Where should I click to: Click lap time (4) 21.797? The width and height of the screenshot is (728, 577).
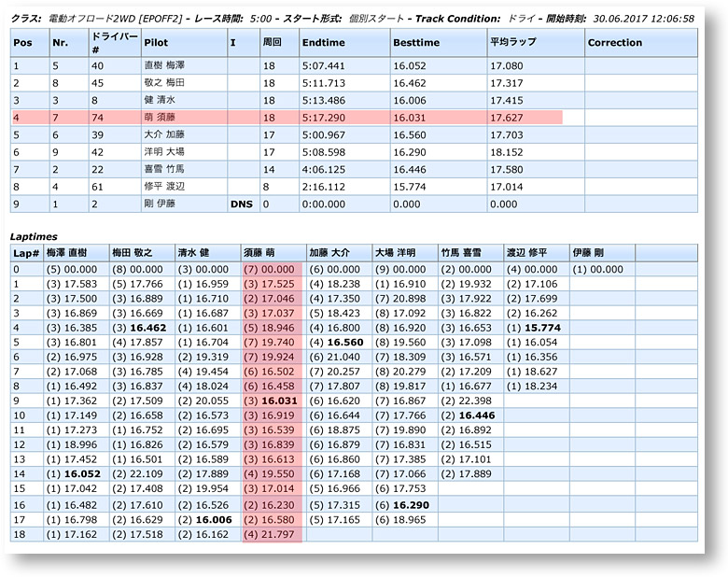tap(269, 534)
